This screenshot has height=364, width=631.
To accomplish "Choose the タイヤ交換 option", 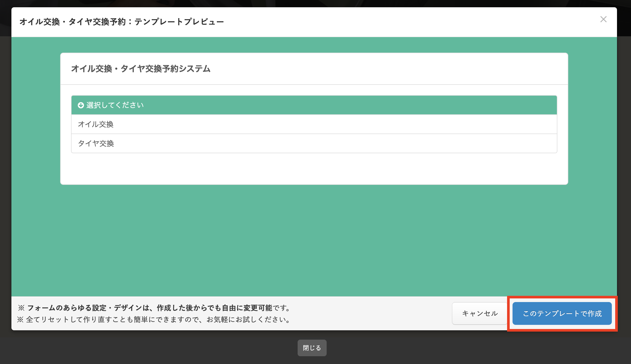I will tap(96, 144).
